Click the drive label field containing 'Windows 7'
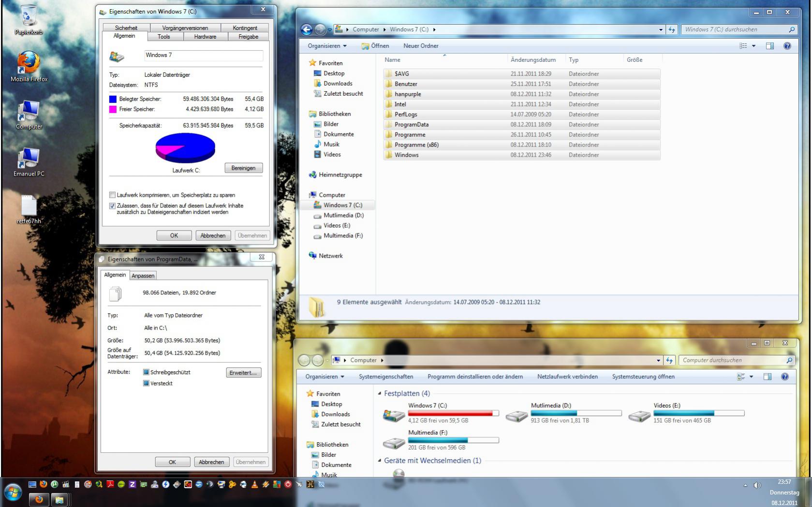 [204, 55]
